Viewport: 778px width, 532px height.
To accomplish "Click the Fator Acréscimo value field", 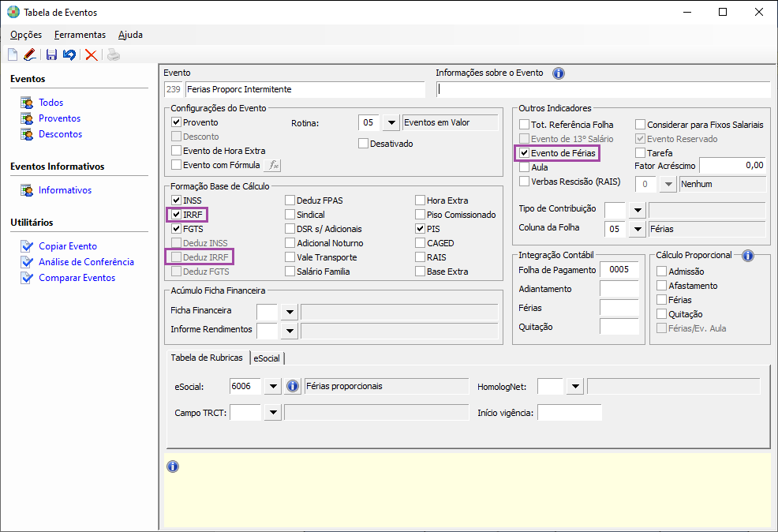I will tap(733, 165).
